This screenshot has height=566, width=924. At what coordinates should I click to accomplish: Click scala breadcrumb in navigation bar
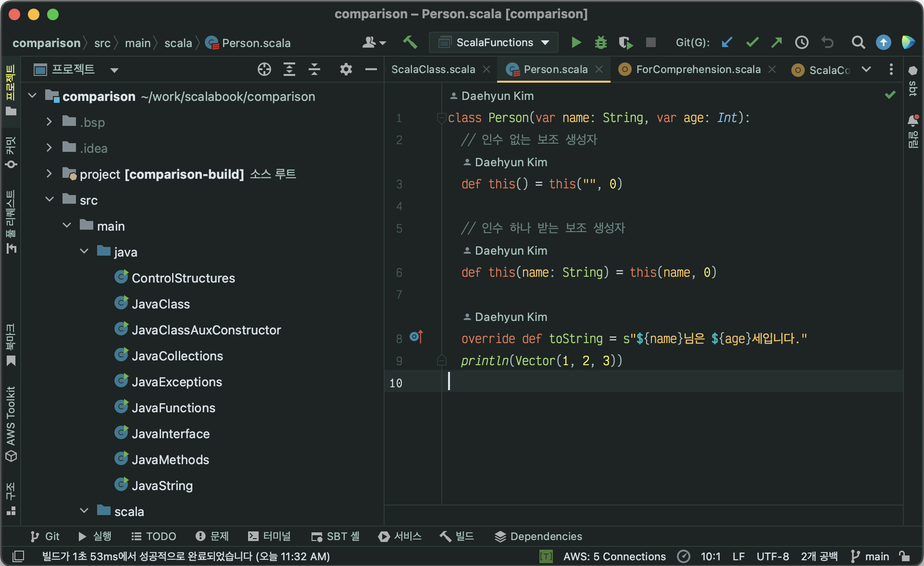pyautogui.click(x=178, y=43)
